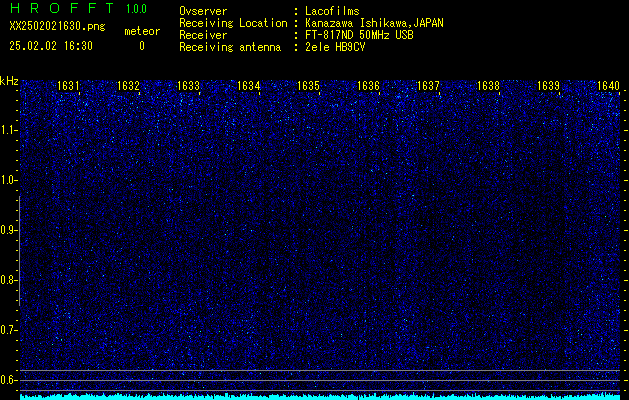Click the Ovserver field label

click(x=203, y=11)
